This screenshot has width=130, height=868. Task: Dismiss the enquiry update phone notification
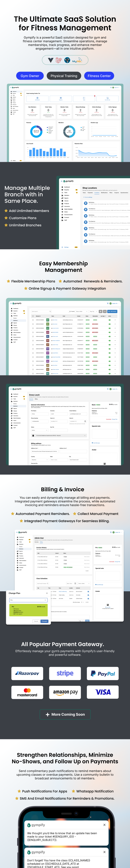[104, 825]
